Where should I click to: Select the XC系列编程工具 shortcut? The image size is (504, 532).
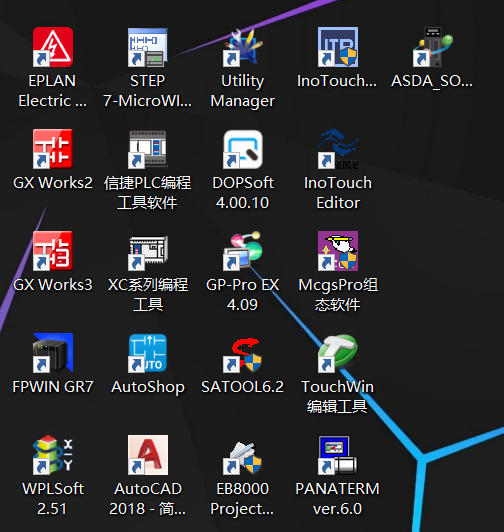pos(148,251)
